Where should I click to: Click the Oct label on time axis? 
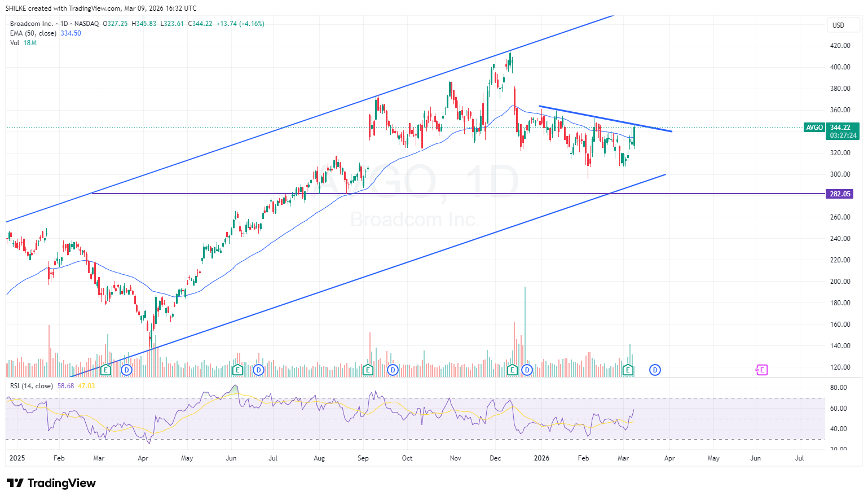[407, 458]
